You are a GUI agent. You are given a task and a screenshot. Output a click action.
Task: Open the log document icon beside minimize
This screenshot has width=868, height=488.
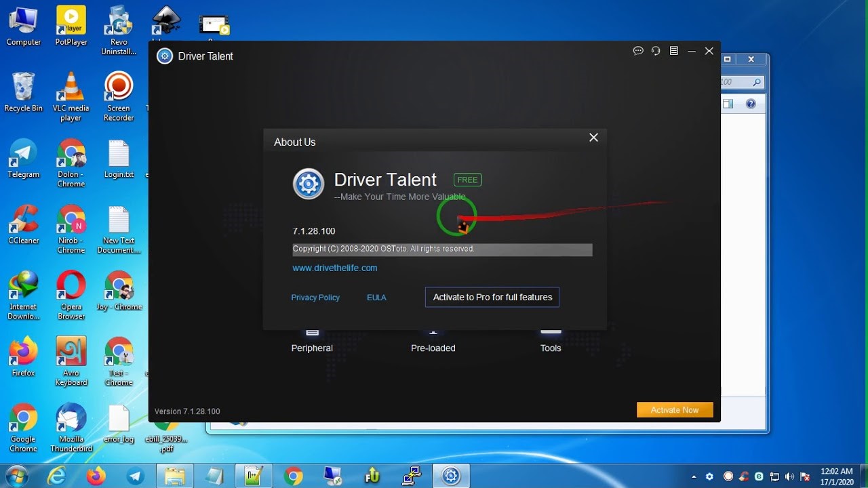coord(673,50)
